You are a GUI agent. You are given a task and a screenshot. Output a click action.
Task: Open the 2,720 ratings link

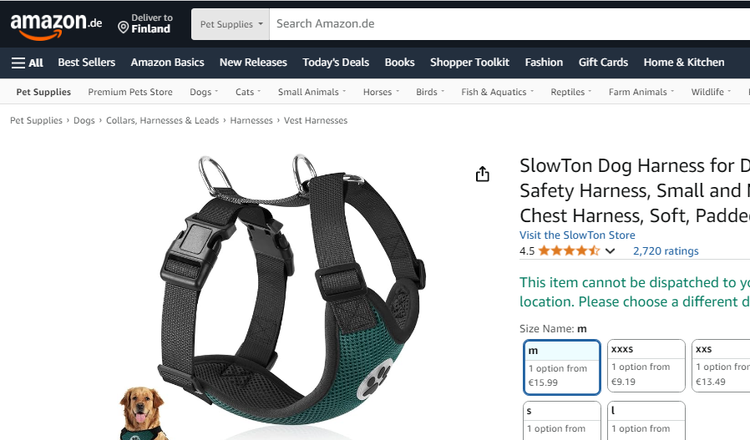point(666,251)
